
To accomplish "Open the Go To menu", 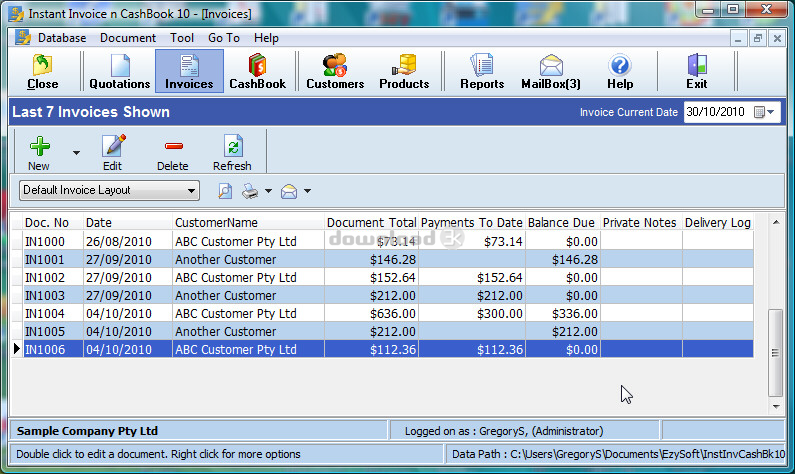I will tap(224, 38).
